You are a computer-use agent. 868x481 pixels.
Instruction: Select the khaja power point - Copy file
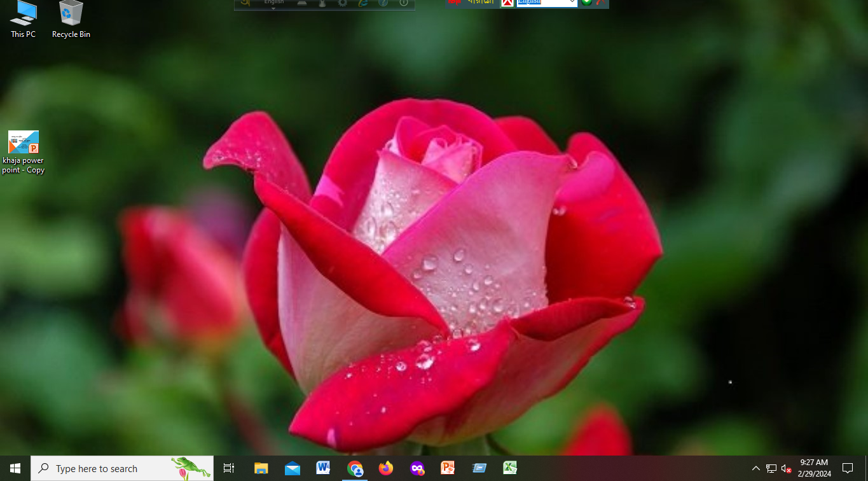click(x=24, y=151)
